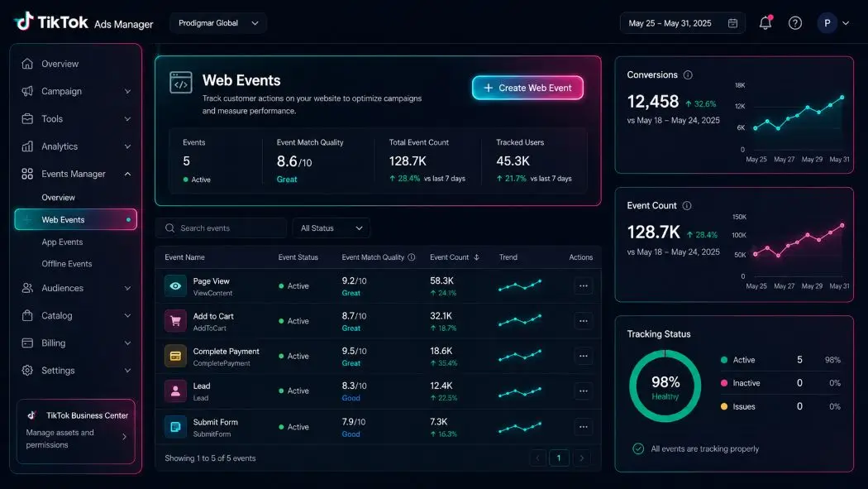
Task: Click the next page arrow
Action: pos(581,458)
